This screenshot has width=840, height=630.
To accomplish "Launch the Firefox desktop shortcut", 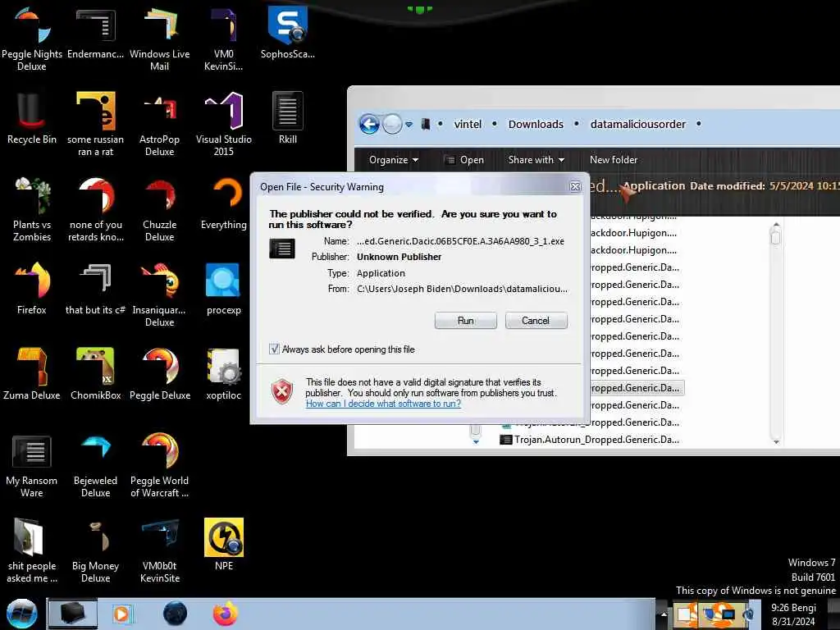I will [x=32, y=289].
